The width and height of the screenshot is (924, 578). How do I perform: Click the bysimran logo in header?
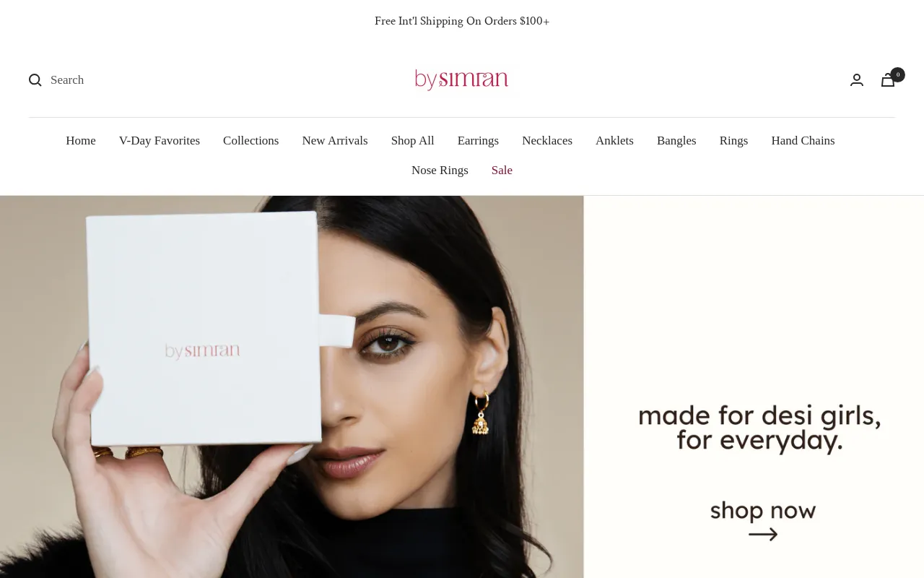462,79
